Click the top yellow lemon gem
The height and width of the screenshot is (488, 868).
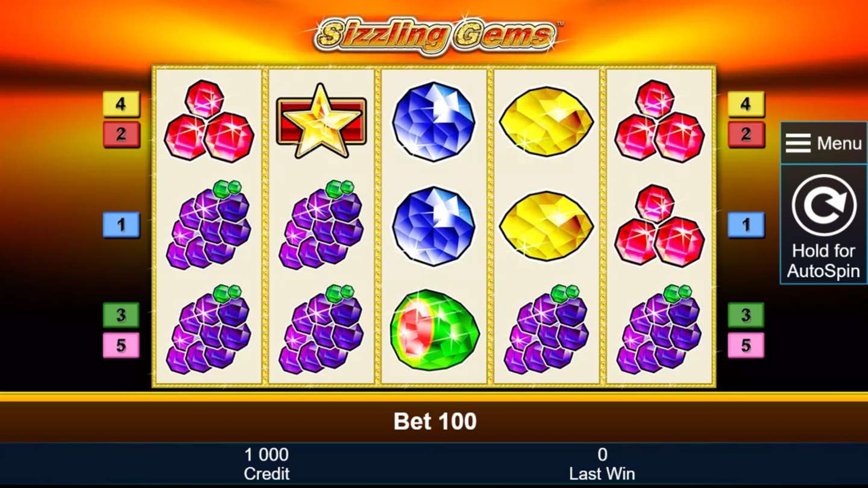(546, 122)
